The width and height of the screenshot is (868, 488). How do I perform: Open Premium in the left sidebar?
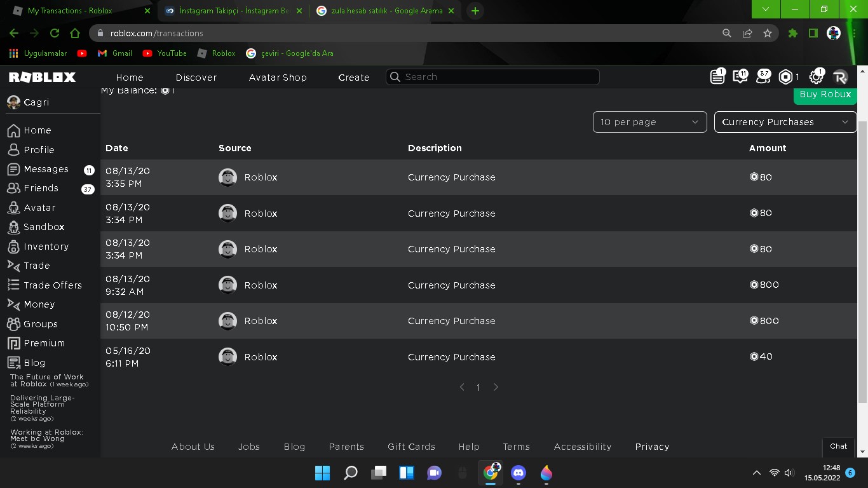[x=36, y=343]
